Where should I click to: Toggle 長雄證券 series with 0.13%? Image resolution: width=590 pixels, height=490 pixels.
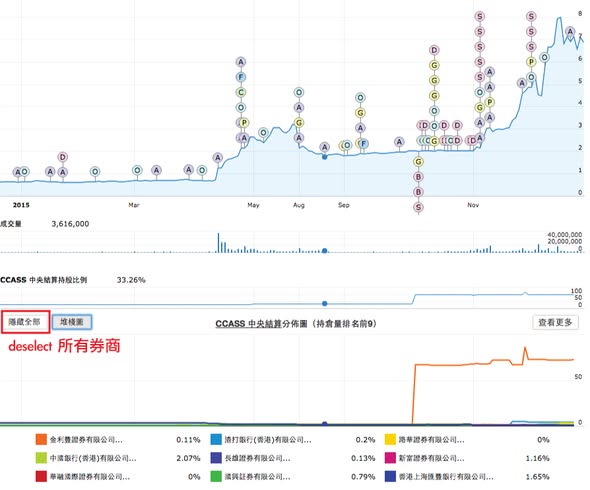click(x=293, y=458)
